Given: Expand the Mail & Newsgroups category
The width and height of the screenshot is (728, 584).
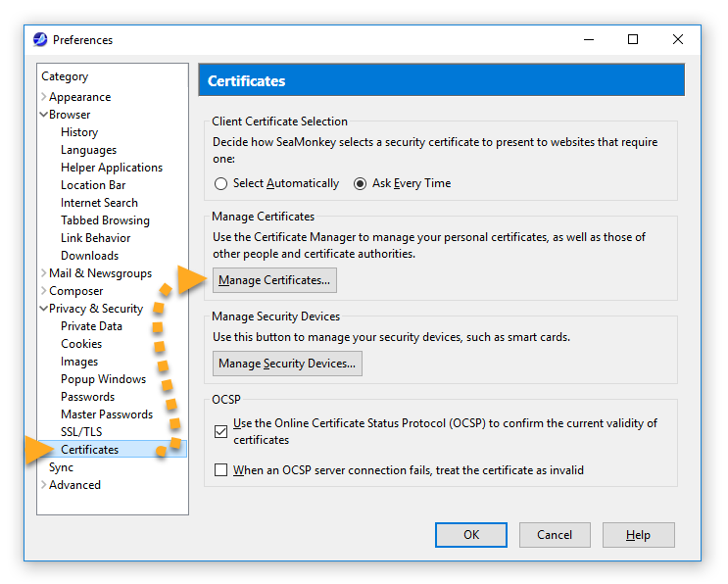Looking at the screenshot, I should click(44, 273).
